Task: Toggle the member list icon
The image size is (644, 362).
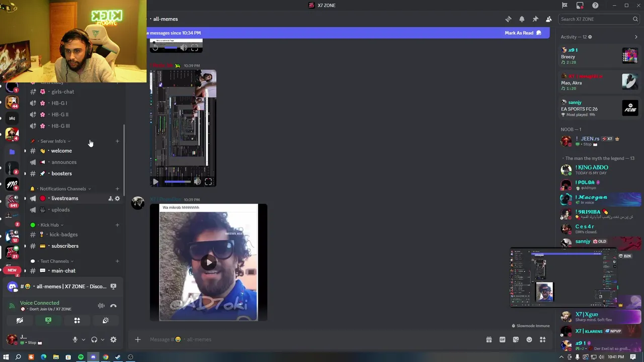Action: point(548,19)
